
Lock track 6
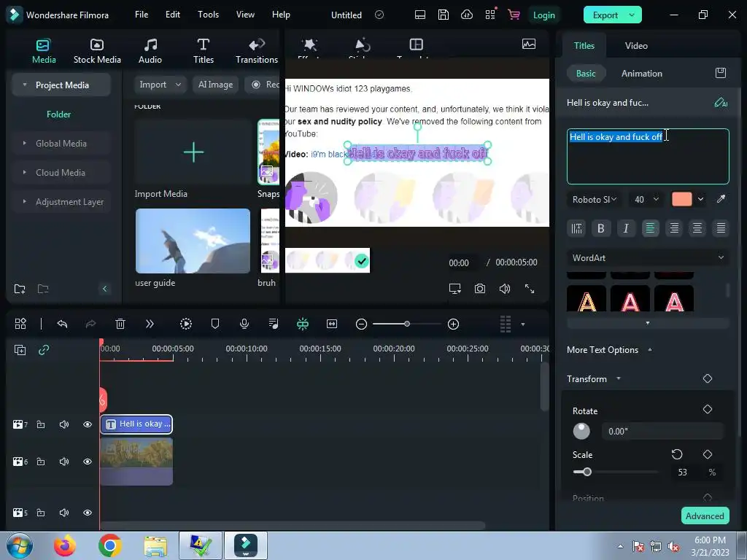pyautogui.click(x=41, y=462)
